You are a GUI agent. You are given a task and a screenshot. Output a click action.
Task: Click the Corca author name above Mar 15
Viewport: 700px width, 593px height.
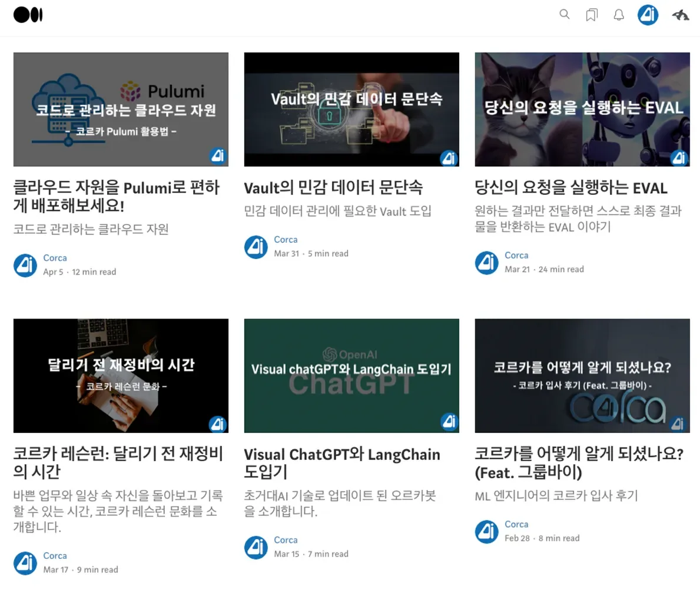tap(286, 540)
